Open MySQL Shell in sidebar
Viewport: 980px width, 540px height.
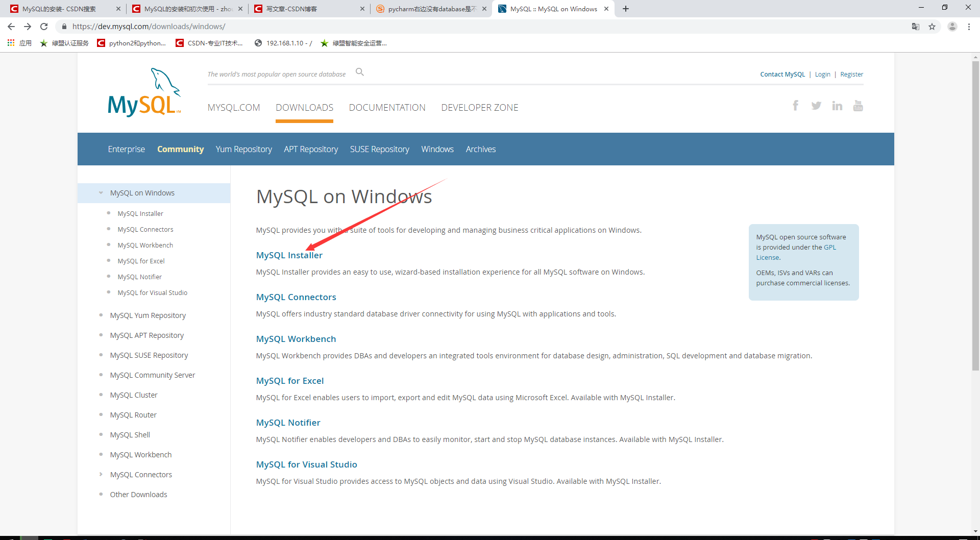point(130,435)
